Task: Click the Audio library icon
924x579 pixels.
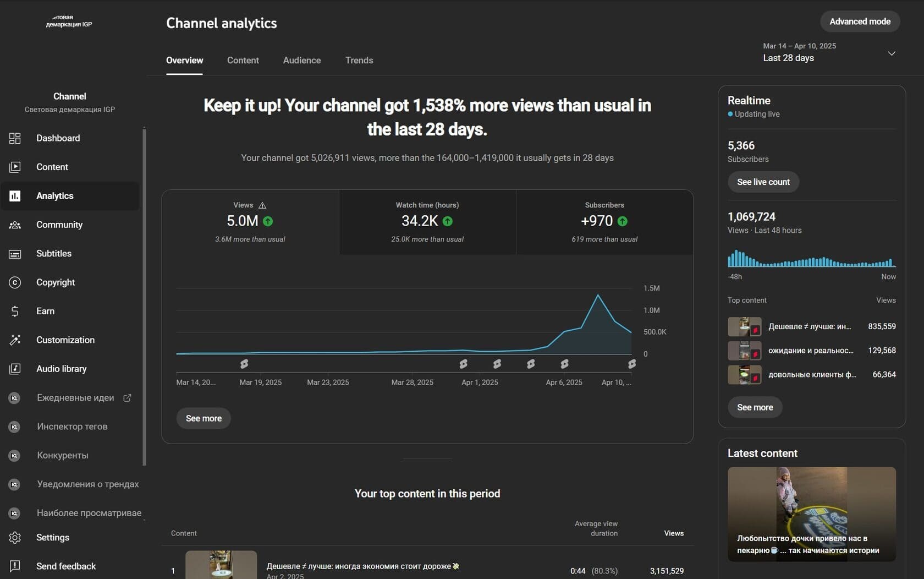Action: pyautogui.click(x=15, y=369)
